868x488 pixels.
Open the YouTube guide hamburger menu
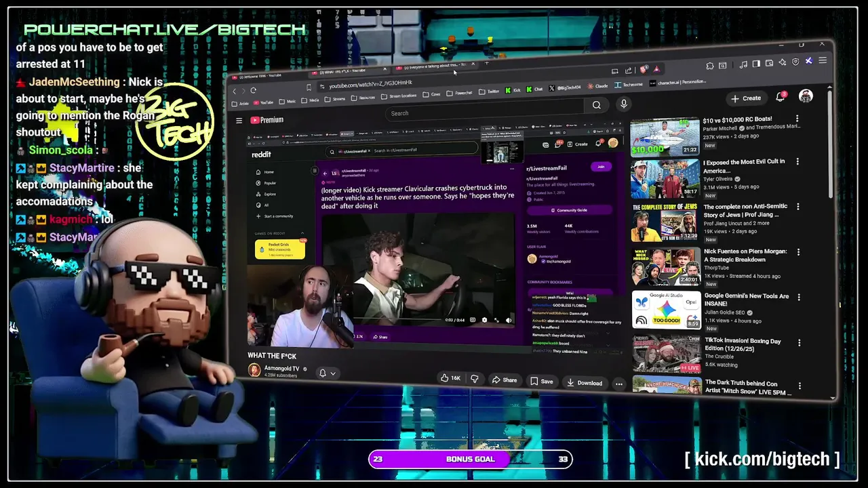click(x=239, y=120)
